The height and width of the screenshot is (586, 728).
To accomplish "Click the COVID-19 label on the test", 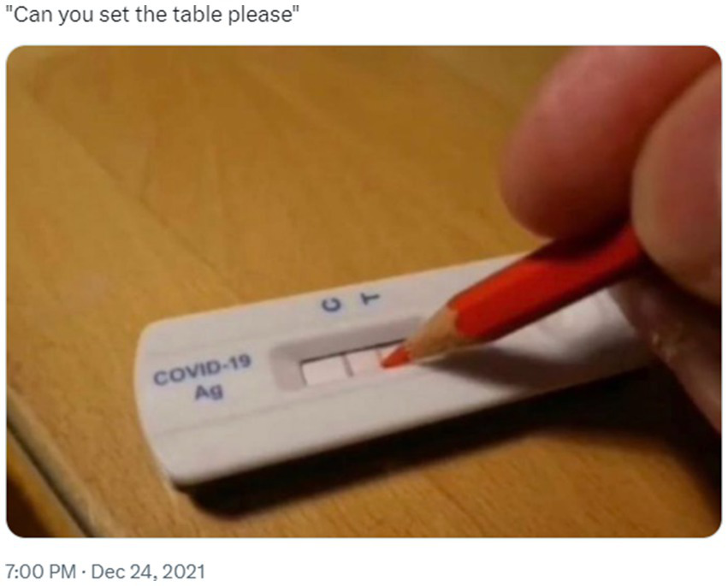I will tap(203, 370).
